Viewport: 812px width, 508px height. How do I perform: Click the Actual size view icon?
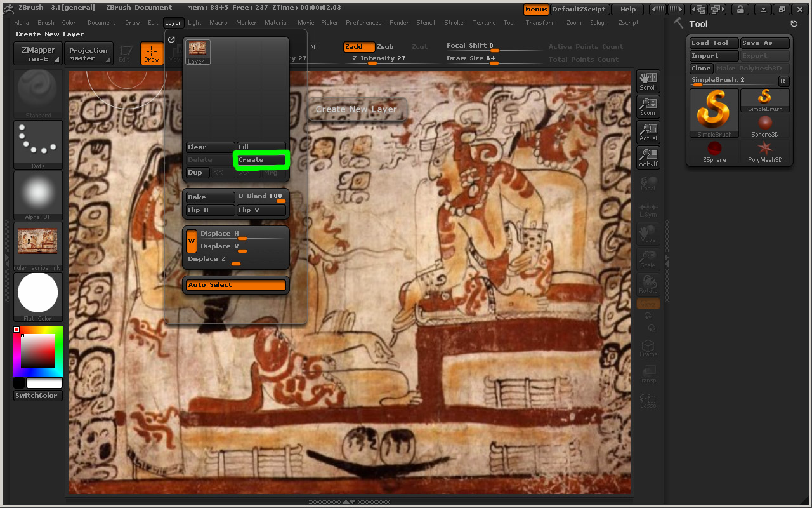tap(648, 132)
